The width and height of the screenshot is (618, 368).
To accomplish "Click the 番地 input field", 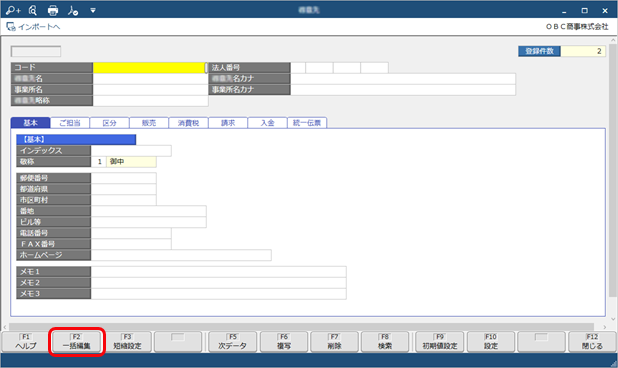I will (x=148, y=211).
